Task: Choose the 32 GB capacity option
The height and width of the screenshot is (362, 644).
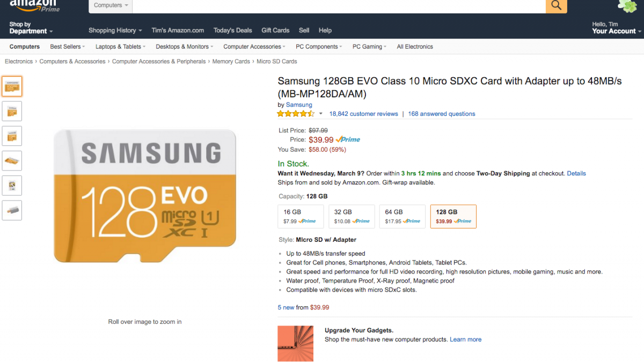Action: click(x=352, y=217)
